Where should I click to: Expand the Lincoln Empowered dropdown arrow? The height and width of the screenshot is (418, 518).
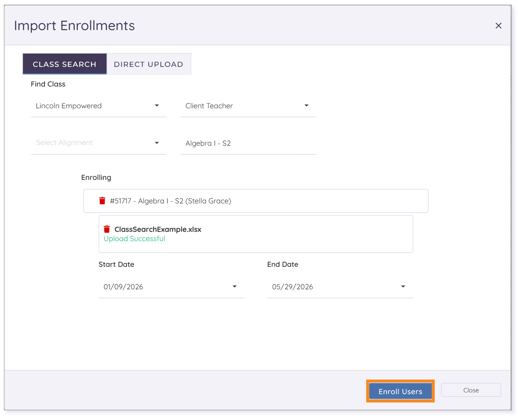click(157, 106)
